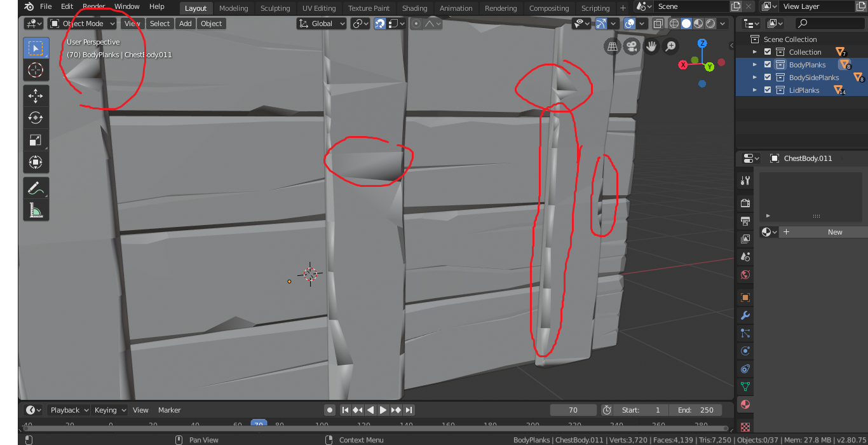The image size is (868, 445).
Task: Open the World properties tab
Action: point(745,275)
